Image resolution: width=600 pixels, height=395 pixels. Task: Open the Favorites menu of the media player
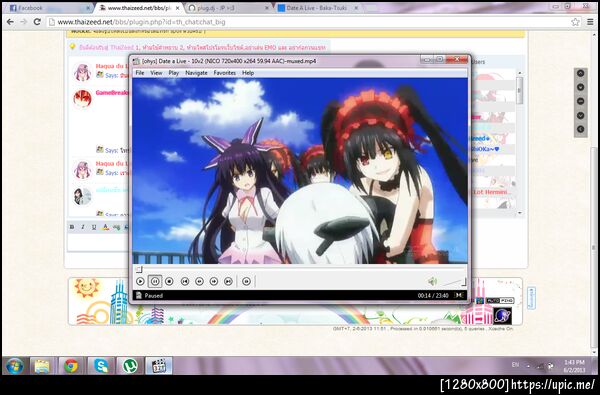click(225, 73)
